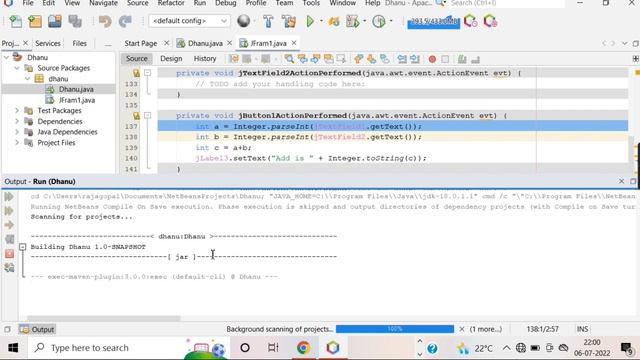This screenshot has height=360, width=640.
Task: Expand the Test Packages node
Action: [x=17, y=111]
